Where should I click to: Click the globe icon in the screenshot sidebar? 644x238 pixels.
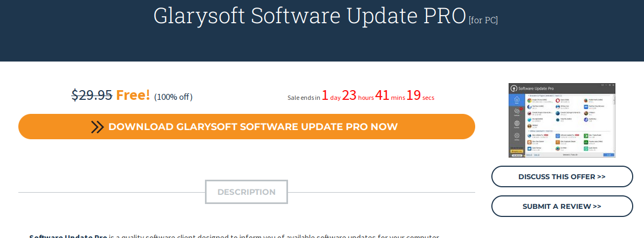coord(517,124)
